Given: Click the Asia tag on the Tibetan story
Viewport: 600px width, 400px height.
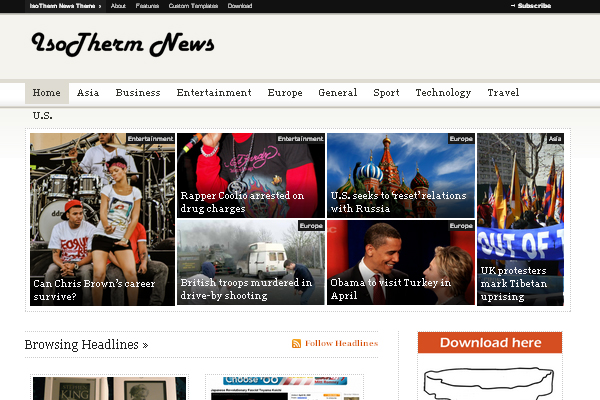Looking at the screenshot, I should 555,139.
